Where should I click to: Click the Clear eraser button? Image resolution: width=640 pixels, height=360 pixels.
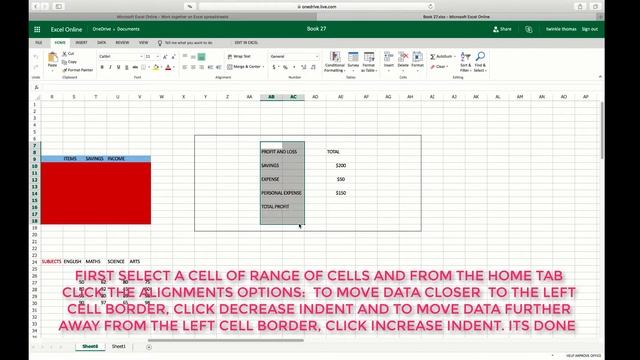tap(438, 67)
